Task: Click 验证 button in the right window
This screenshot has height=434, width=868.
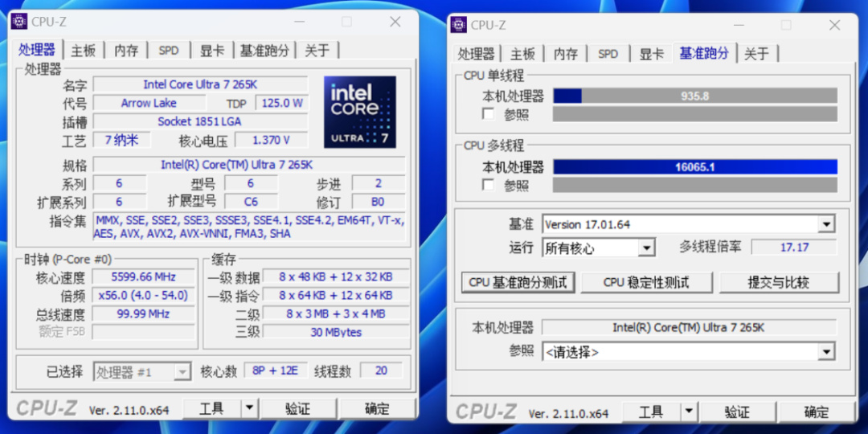Action: (x=737, y=412)
